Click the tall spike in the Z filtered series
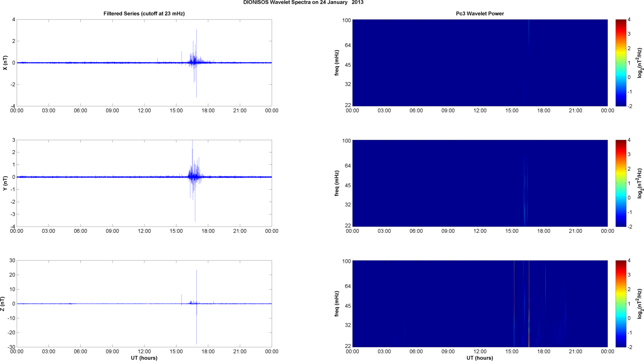 pos(196,306)
